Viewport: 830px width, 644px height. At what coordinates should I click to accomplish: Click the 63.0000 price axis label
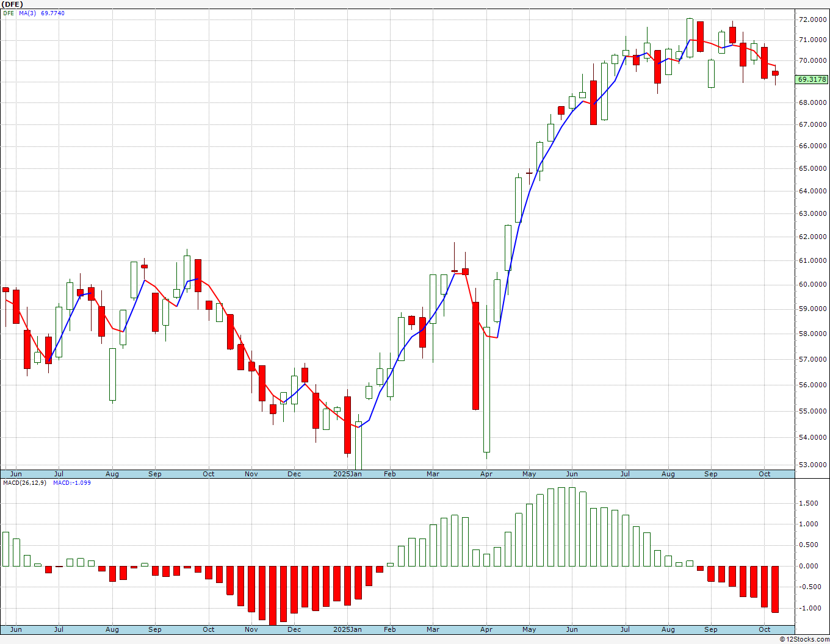click(x=813, y=213)
